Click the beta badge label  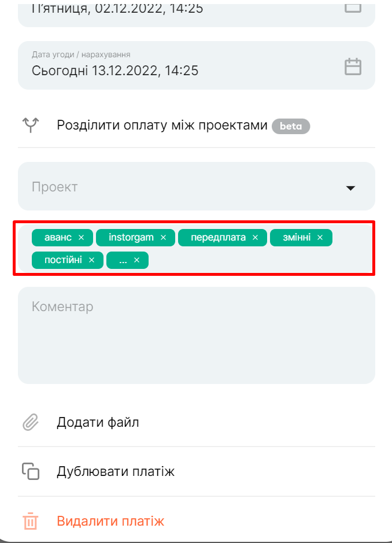point(291,126)
